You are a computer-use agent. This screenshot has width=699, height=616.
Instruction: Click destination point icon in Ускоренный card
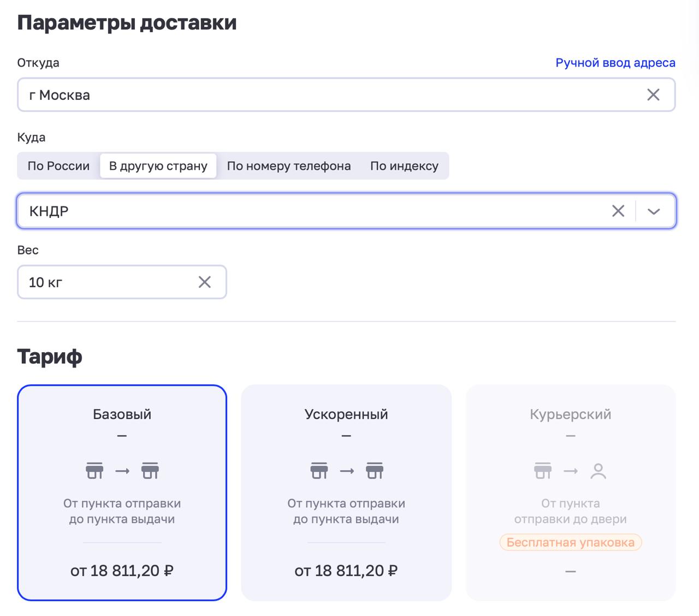pyautogui.click(x=375, y=471)
